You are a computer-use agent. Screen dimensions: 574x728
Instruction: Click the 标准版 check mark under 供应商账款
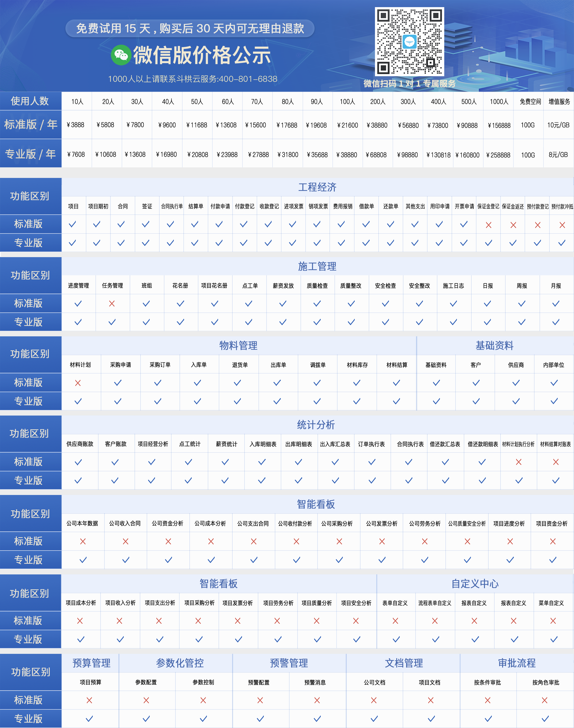coord(78,462)
